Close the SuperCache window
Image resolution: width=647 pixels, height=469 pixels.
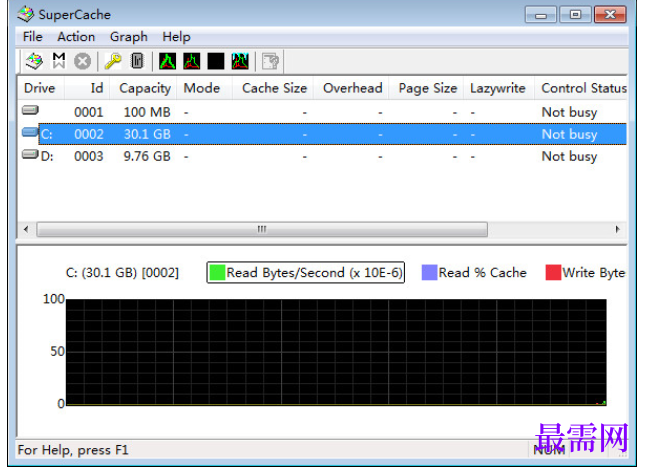610,15
